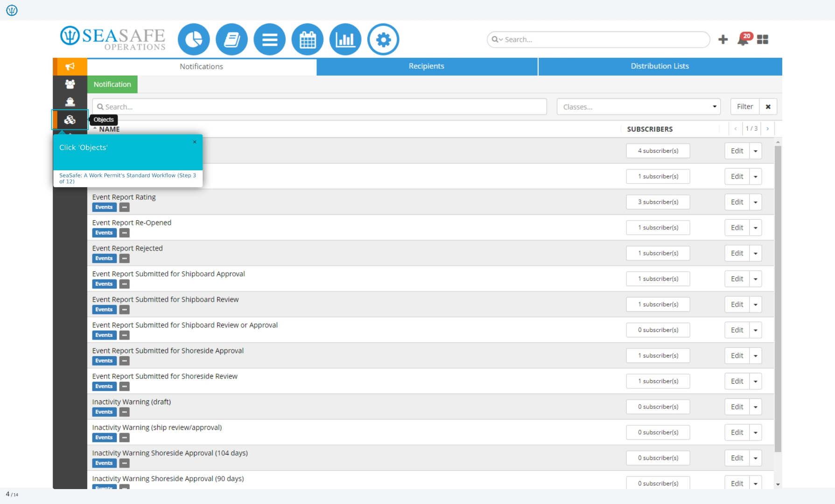Go to previous page of results
This screenshot has height=504, width=835.
point(736,129)
